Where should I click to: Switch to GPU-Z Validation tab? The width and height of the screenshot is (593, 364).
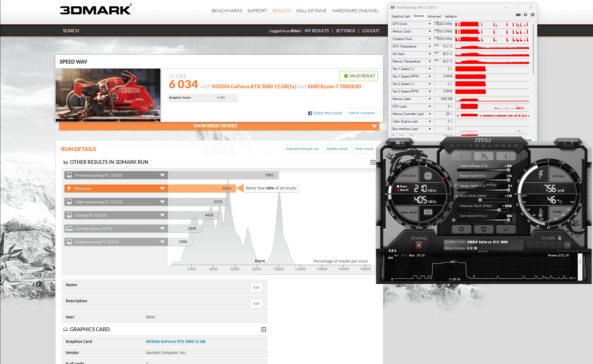450,16
